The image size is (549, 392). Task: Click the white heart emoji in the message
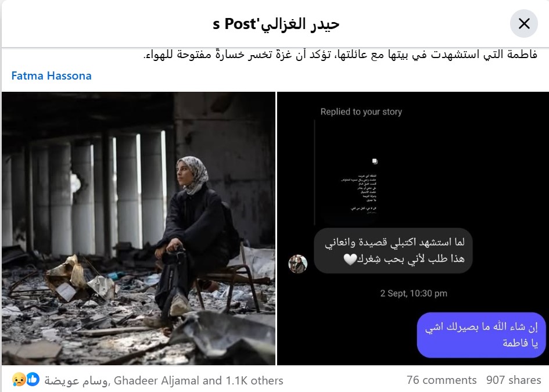click(350, 259)
